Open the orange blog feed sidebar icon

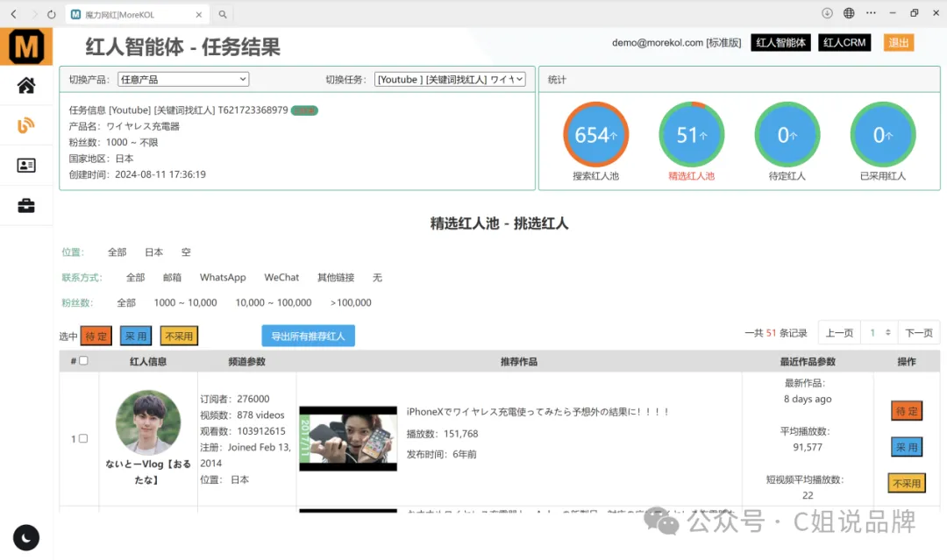(x=26, y=125)
